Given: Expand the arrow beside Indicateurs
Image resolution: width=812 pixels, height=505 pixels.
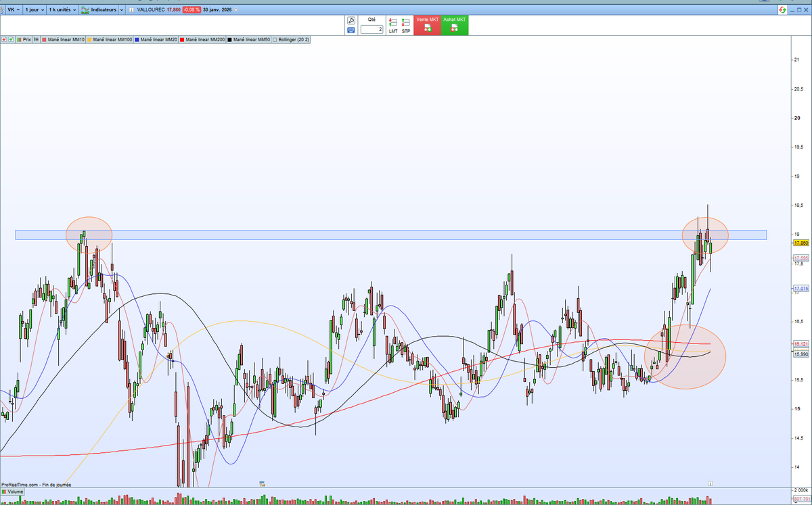Looking at the screenshot, I should tap(122, 10).
